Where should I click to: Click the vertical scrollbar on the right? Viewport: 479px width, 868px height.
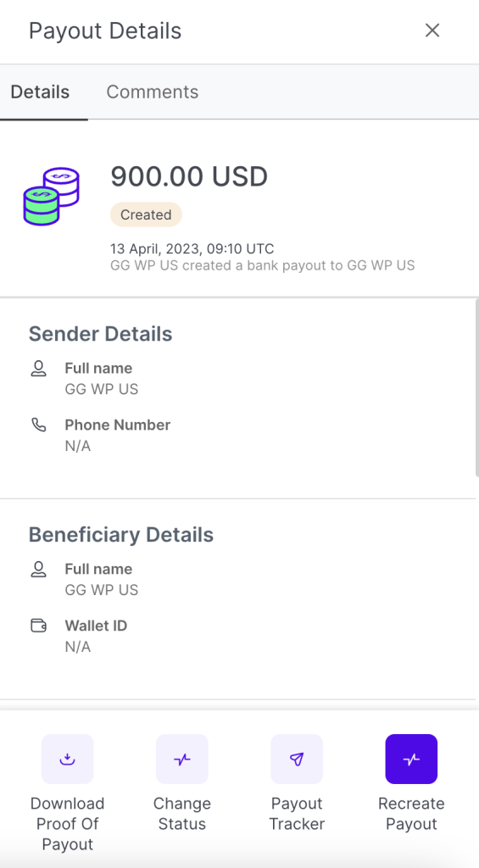(476, 387)
